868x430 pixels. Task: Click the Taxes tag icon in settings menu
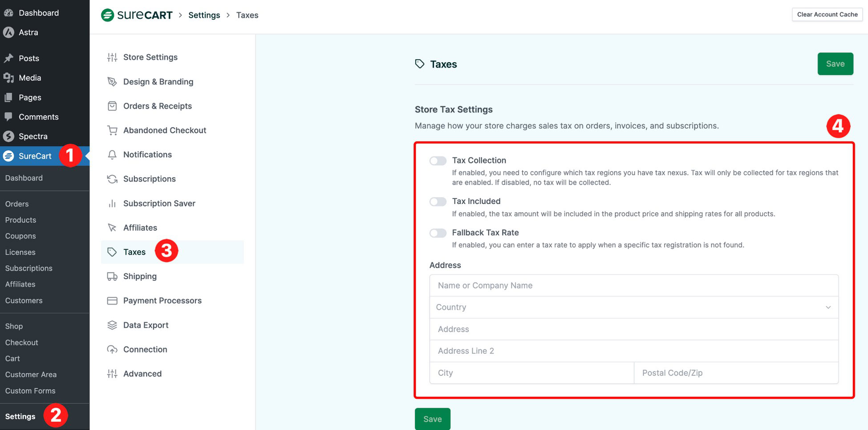112,252
